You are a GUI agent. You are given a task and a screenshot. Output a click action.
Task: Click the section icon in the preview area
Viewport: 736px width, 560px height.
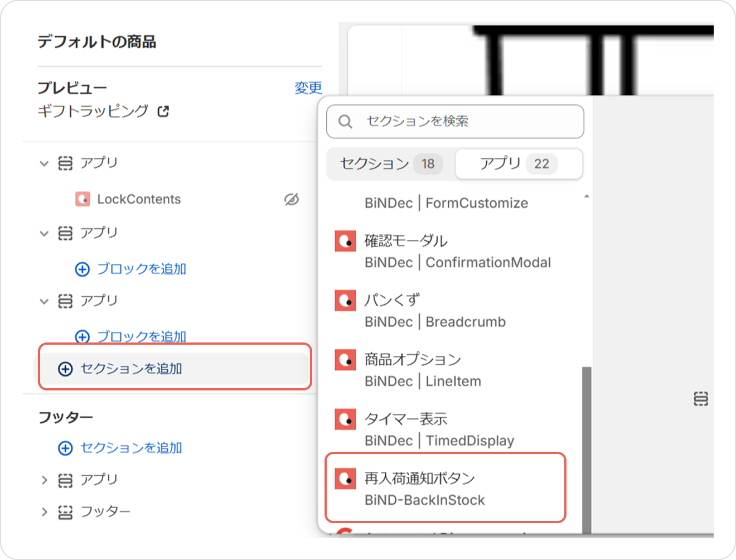701,399
